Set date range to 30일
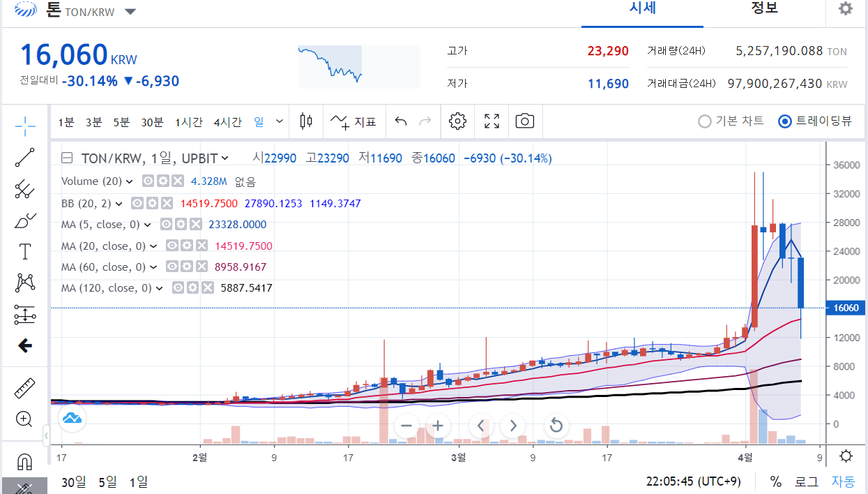The width and height of the screenshot is (868, 494). (73, 481)
